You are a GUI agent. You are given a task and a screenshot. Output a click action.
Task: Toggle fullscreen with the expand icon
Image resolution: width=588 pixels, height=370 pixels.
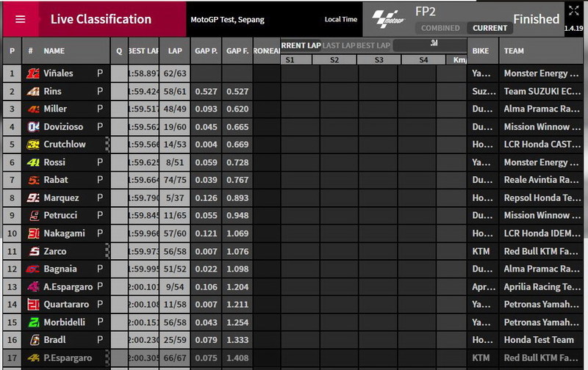click(x=573, y=10)
